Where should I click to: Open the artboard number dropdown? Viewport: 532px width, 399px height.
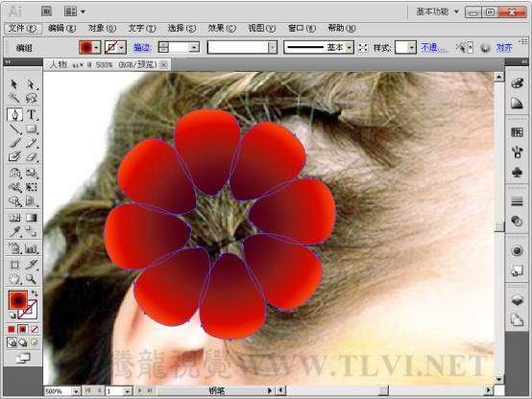click(x=127, y=391)
